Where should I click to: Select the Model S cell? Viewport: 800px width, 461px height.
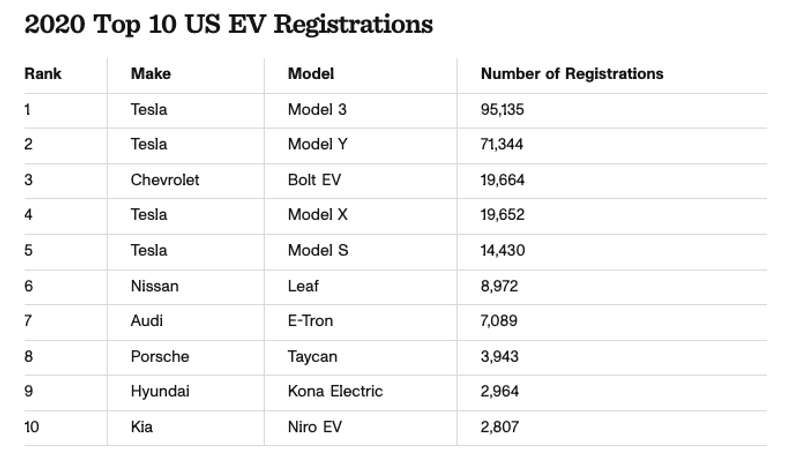point(317,250)
